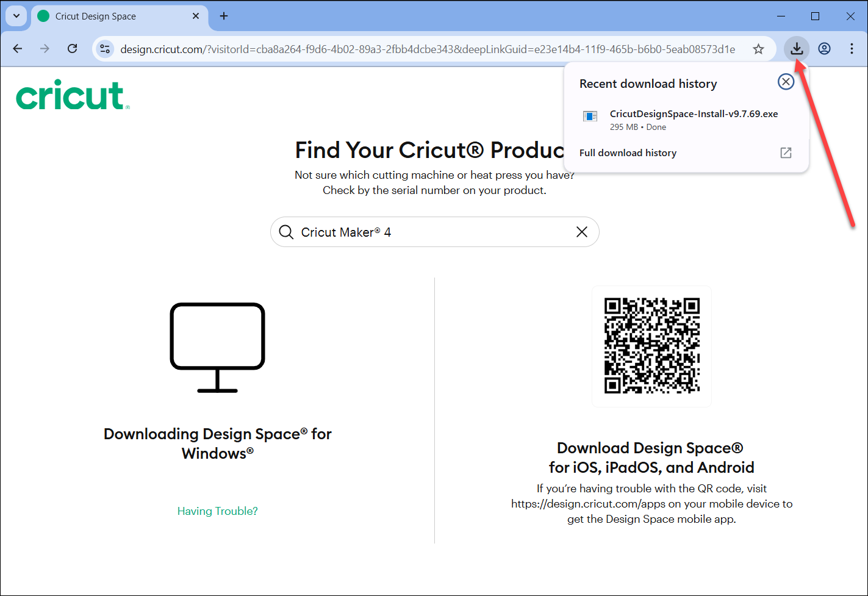The width and height of the screenshot is (868, 596).
Task: Open Full download history
Action: (628, 153)
